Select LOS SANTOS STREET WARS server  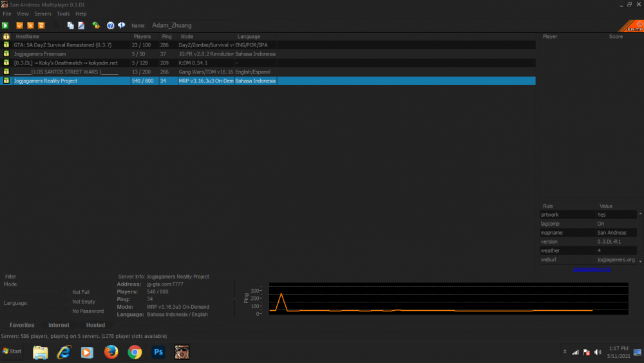click(268, 72)
